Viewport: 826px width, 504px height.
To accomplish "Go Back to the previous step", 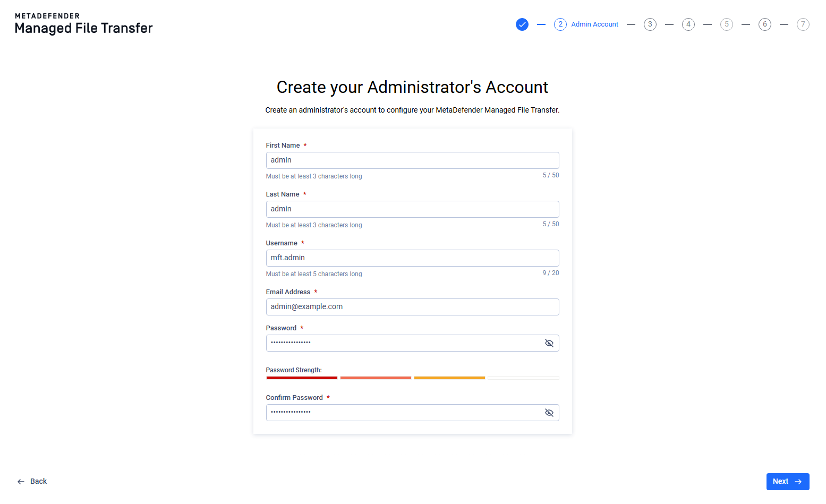I will [x=32, y=481].
